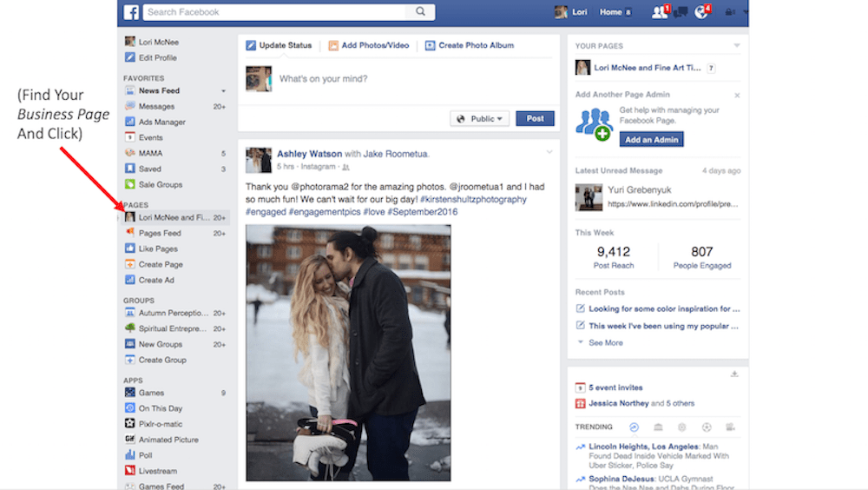Open News Feed options dropdown arrow

(x=224, y=91)
